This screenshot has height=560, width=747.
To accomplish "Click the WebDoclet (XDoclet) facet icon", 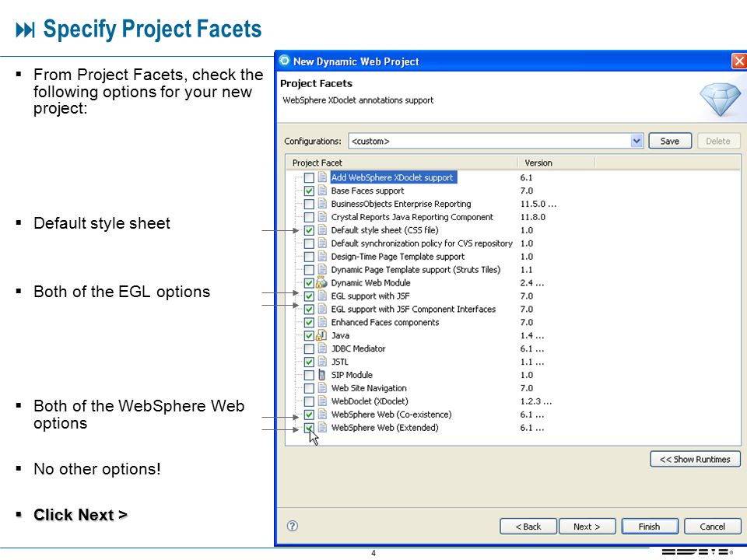I will click(x=322, y=401).
